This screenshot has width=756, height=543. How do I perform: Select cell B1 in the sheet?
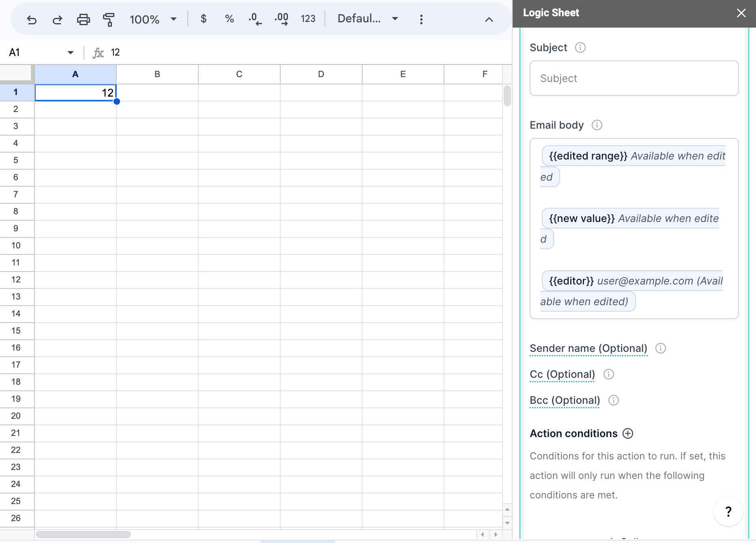point(157,93)
